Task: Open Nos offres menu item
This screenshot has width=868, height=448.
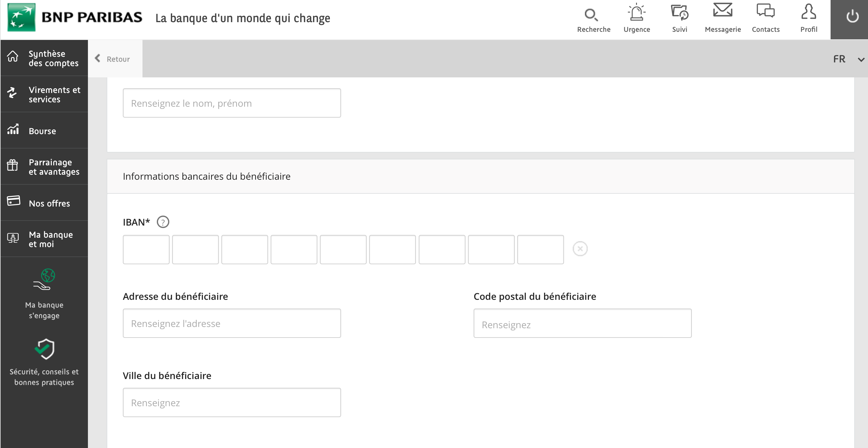Action: coord(44,202)
